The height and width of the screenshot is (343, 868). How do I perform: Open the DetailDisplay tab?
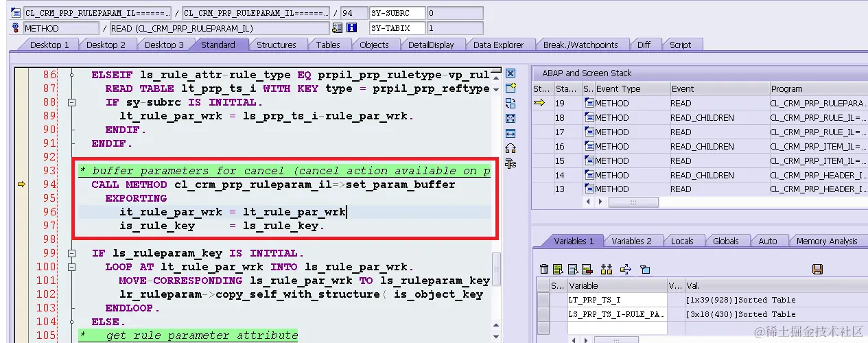click(431, 45)
